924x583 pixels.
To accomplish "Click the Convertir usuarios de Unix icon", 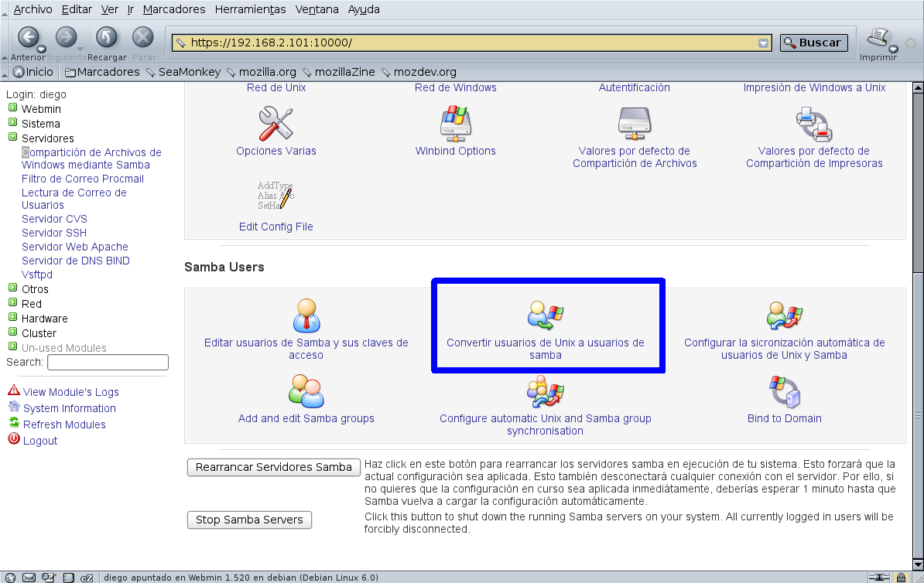I will [546, 315].
